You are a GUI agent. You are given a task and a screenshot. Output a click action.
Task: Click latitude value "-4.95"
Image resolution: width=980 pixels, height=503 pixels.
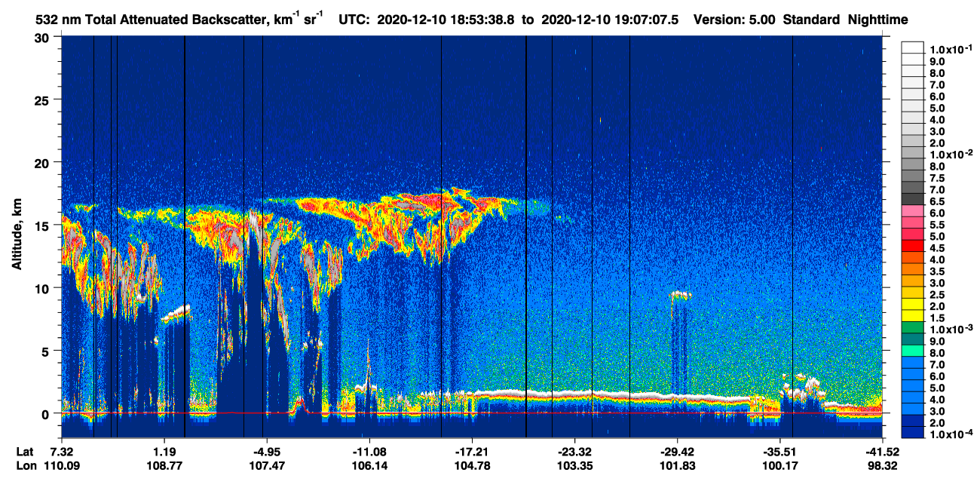[265, 452]
